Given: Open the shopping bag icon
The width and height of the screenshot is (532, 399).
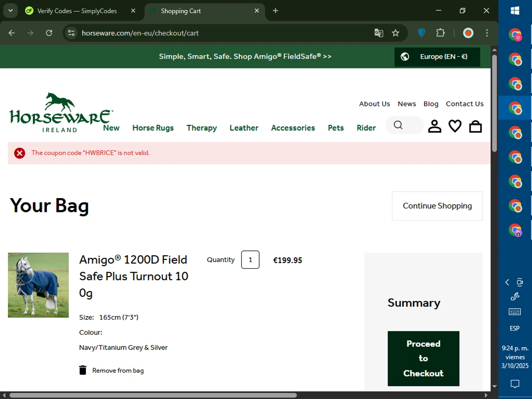Looking at the screenshot, I should [x=475, y=126].
